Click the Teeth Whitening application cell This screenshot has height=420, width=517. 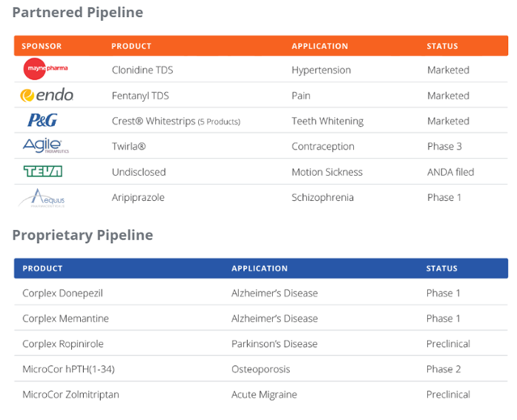[x=327, y=121]
